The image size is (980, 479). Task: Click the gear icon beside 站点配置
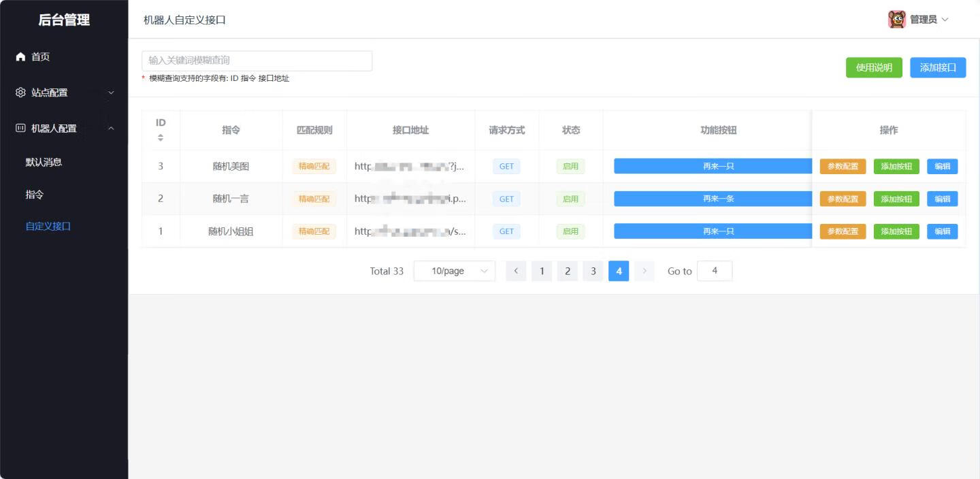tap(20, 93)
